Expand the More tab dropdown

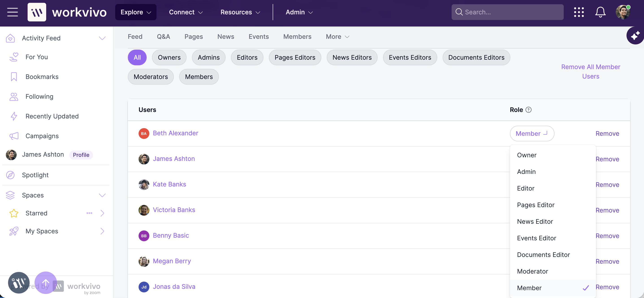click(337, 37)
